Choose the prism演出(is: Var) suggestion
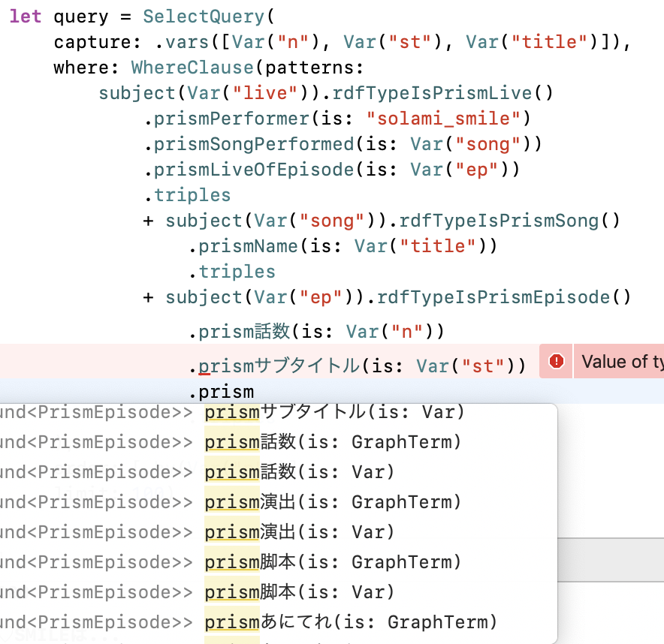 pyautogui.click(x=299, y=532)
